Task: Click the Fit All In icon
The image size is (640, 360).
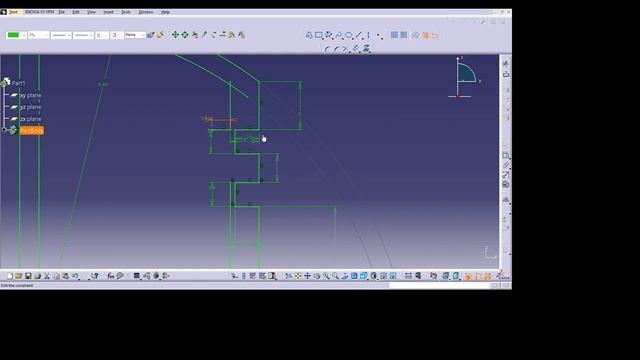Action: pyautogui.click(x=298, y=276)
